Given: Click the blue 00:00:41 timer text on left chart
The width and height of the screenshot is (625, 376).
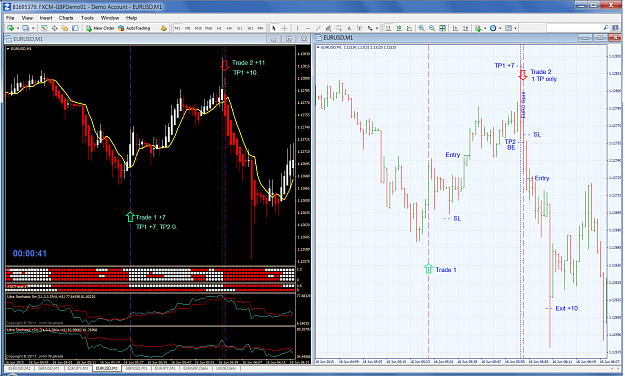Looking at the screenshot, I should [29, 254].
